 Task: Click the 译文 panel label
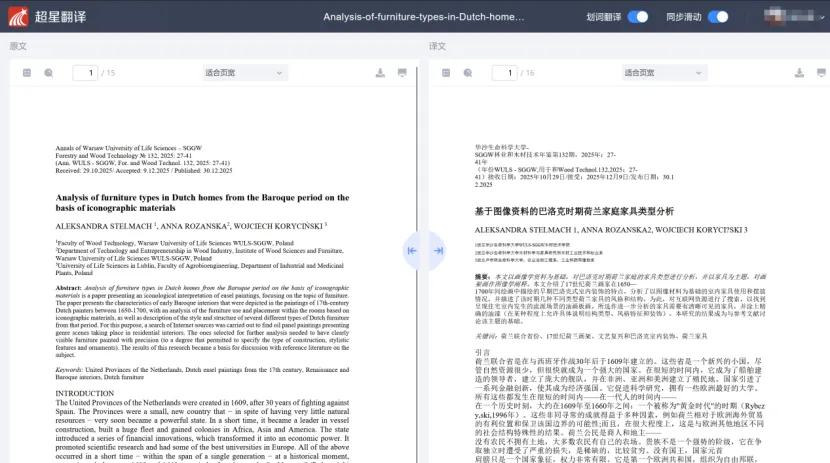click(437, 46)
